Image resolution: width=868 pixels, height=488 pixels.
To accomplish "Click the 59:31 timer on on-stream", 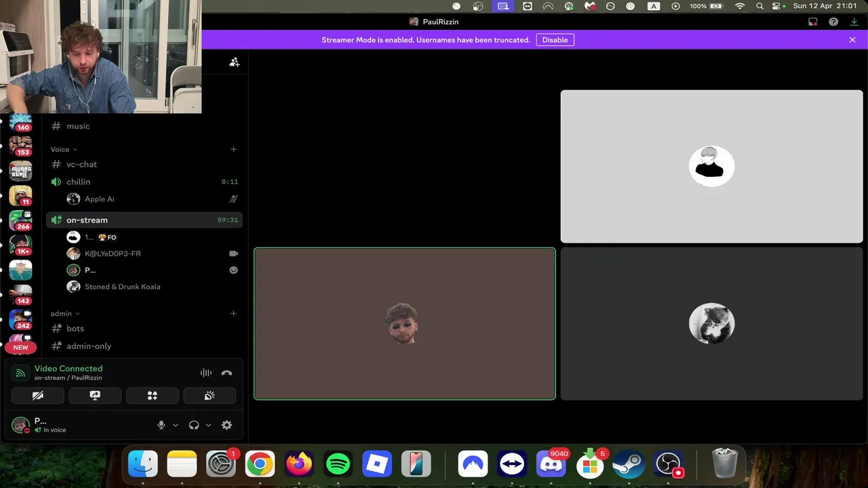I will [x=228, y=220].
